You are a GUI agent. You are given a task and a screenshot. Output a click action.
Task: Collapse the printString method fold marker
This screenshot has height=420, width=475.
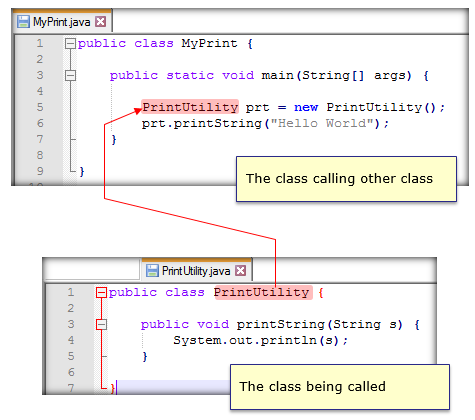pos(101,324)
